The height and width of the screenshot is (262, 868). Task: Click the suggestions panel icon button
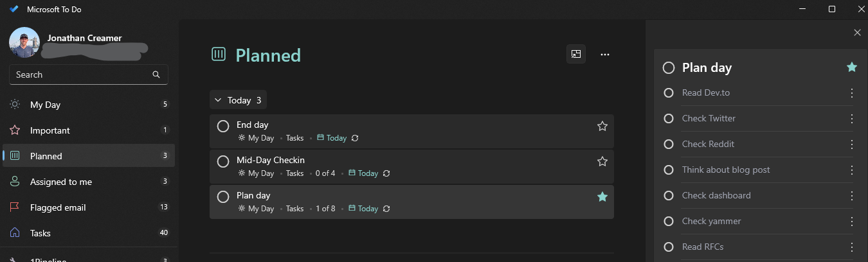pos(576,55)
